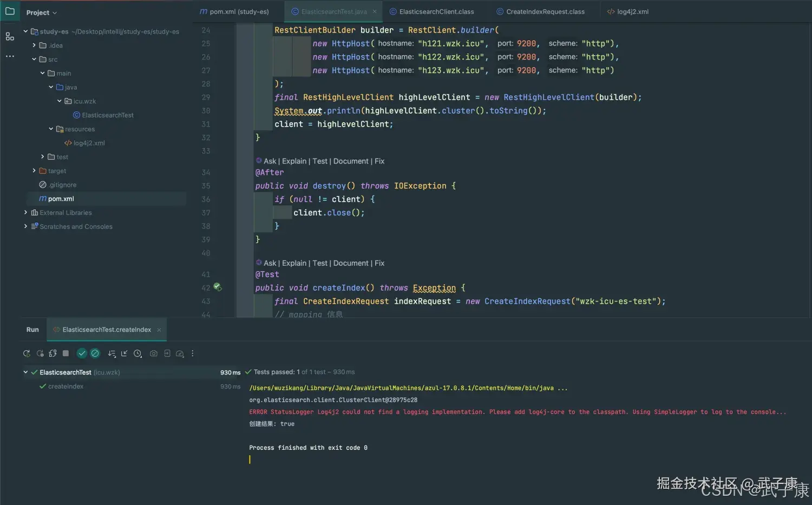Collapse the ElasticsearchTest results node
812x505 pixels.
pos(25,372)
